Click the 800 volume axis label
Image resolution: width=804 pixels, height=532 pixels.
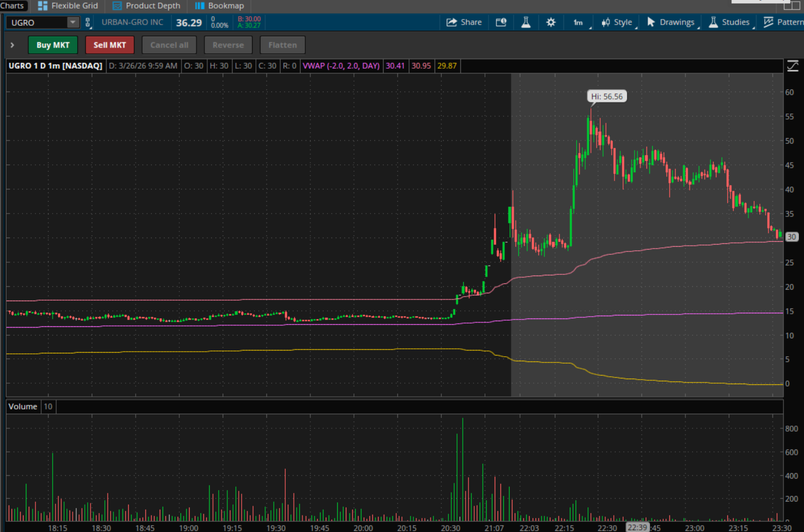click(791, 428)
